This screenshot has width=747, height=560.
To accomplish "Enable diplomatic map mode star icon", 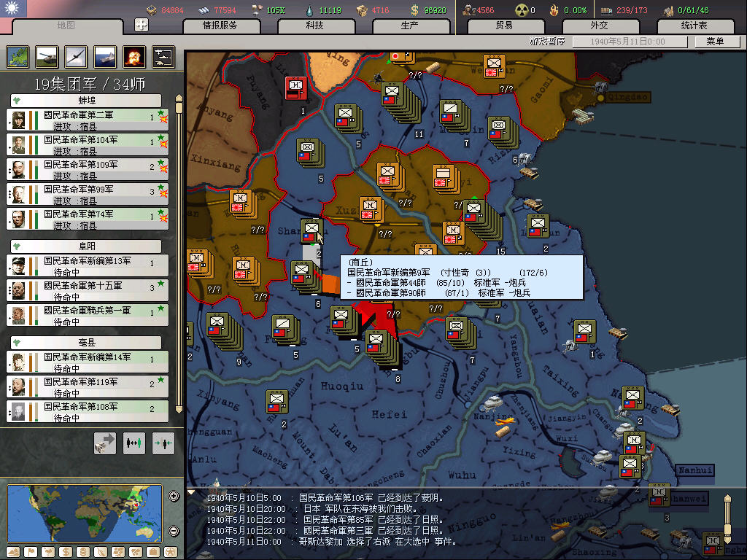I will [171, 553].
